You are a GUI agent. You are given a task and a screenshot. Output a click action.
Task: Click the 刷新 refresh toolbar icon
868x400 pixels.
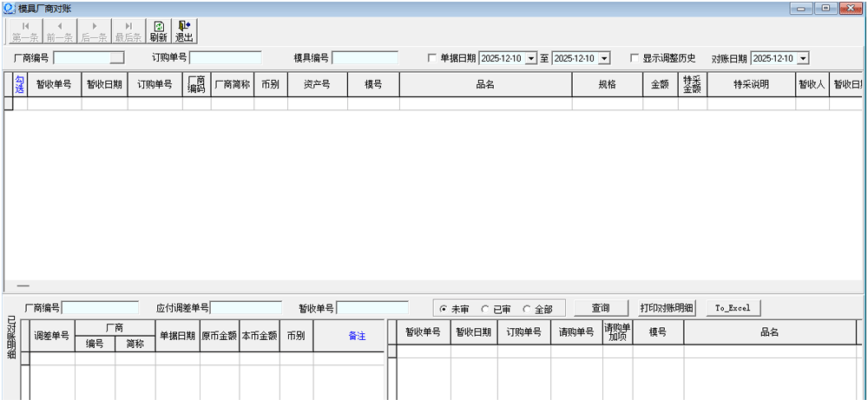click(x=158, y=31)
